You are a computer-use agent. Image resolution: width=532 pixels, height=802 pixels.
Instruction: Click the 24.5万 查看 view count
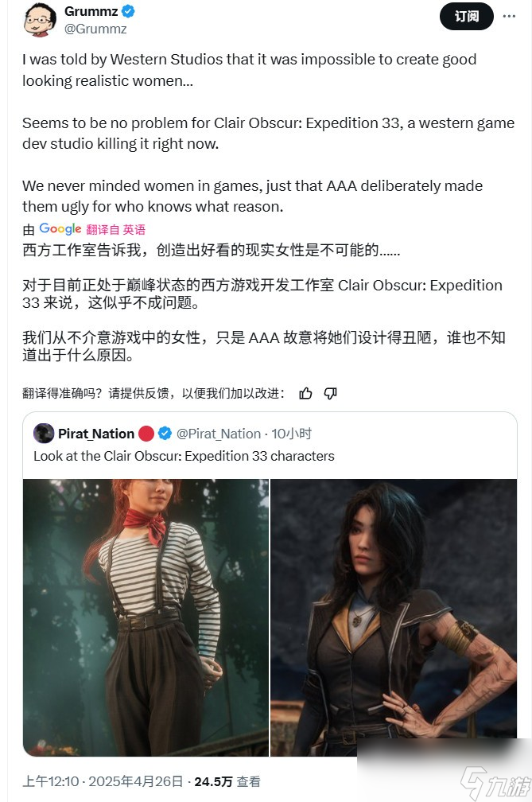227,781
